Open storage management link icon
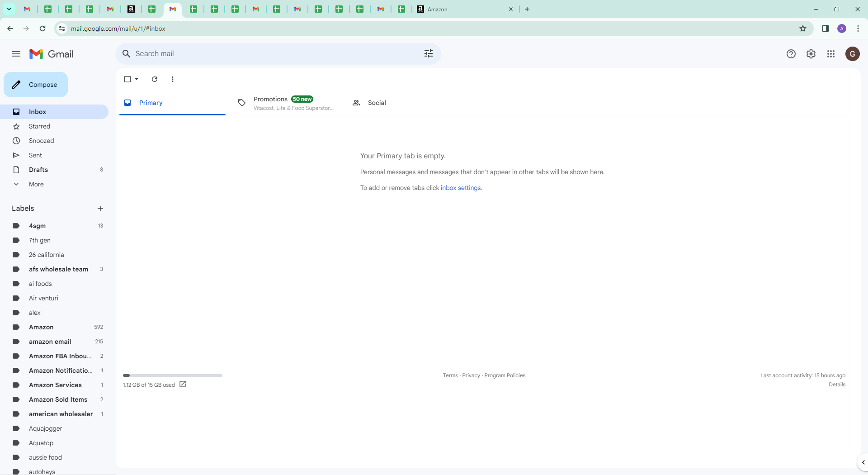The image size is (868, 475). [x=183, y=384]
